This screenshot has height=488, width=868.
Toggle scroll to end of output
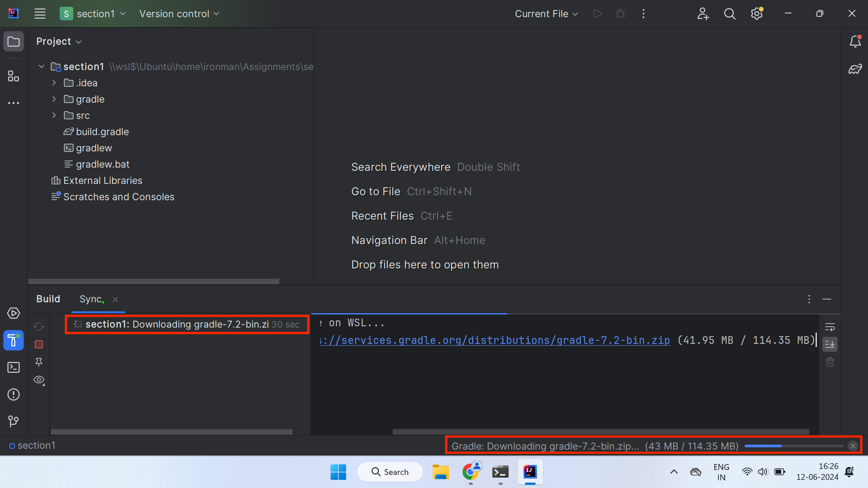click(x=830, y=344)
